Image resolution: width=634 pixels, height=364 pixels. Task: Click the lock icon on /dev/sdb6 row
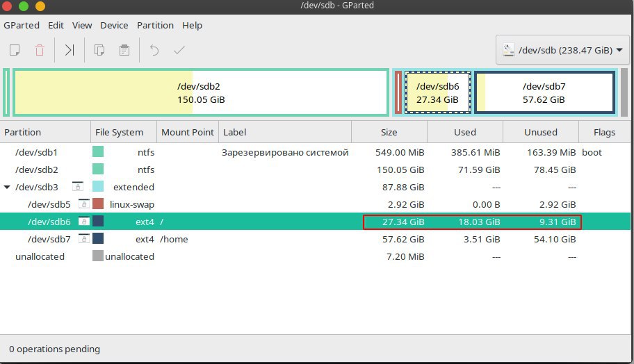83,222
